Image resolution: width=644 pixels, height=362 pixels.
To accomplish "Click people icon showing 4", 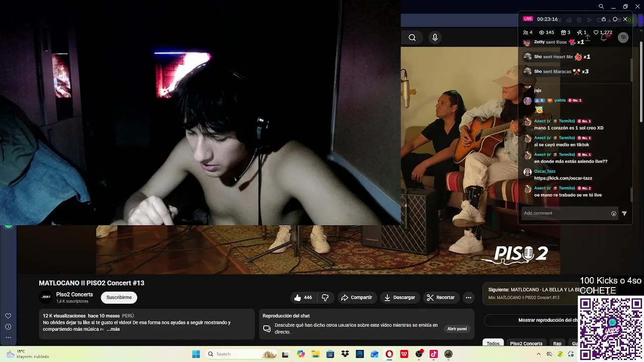I will (x=525, y=33).
